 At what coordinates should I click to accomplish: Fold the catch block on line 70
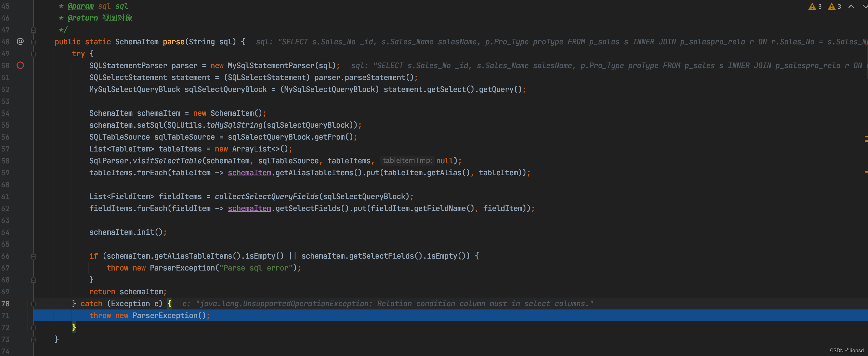pos(33,304)
